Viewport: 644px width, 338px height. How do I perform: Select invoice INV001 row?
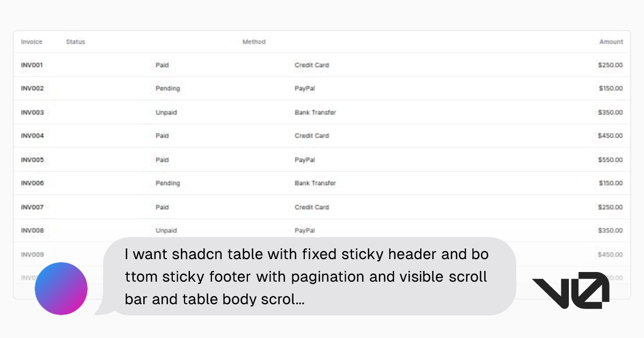(32, 64)
